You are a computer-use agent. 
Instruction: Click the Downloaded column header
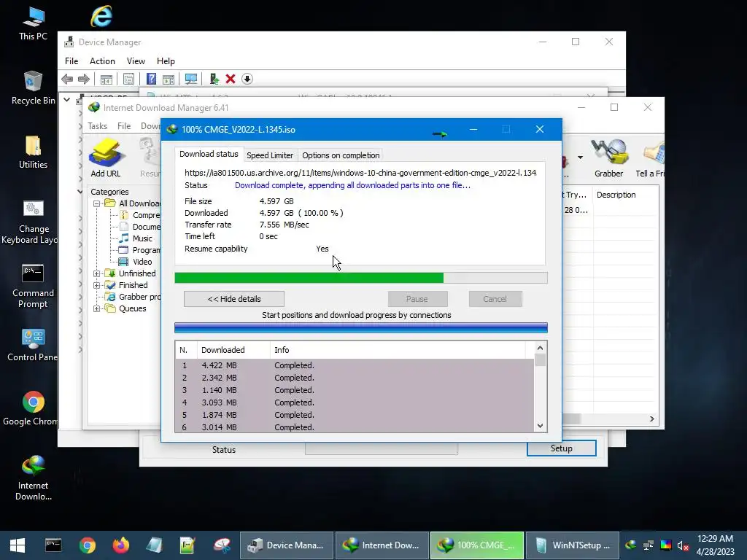(233, 350)
